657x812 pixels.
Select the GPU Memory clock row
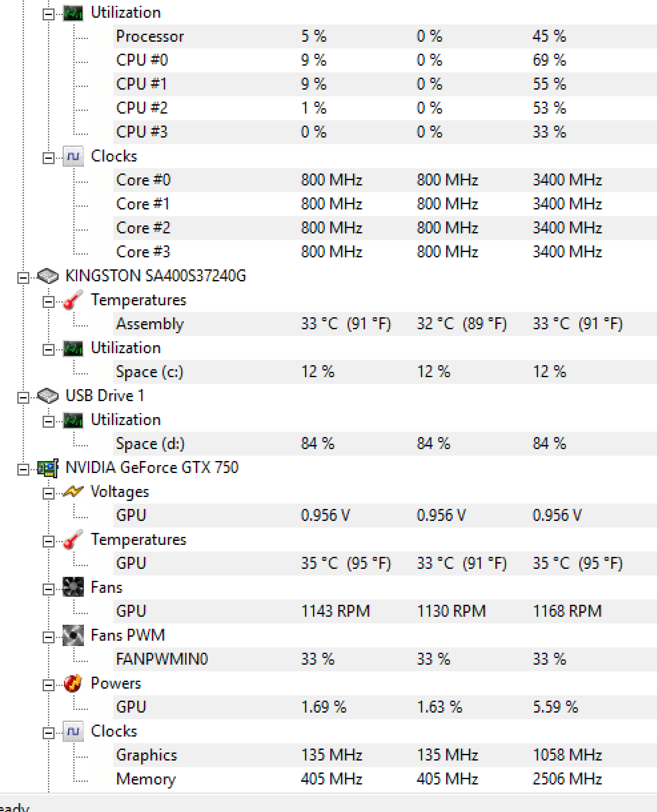coord(385,779)
